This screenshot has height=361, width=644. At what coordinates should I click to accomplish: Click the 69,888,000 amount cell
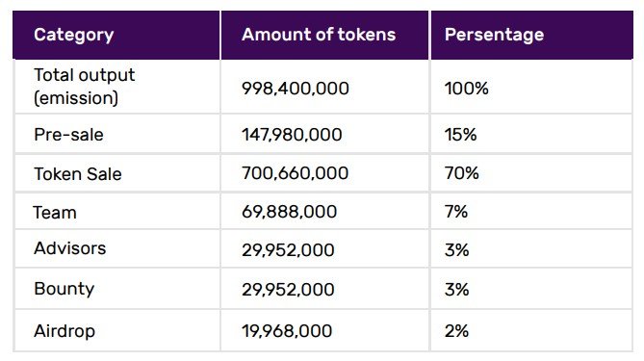[324, 211]
